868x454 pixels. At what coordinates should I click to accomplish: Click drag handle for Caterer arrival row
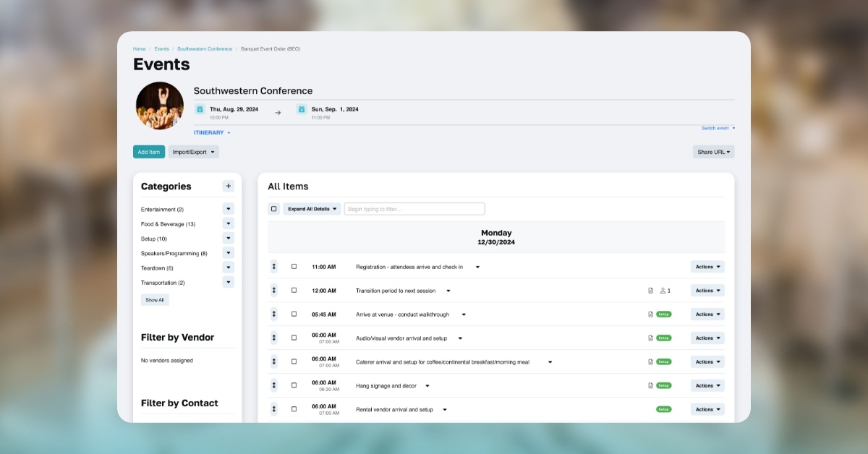pyautogui.click(x=274, y=361)
